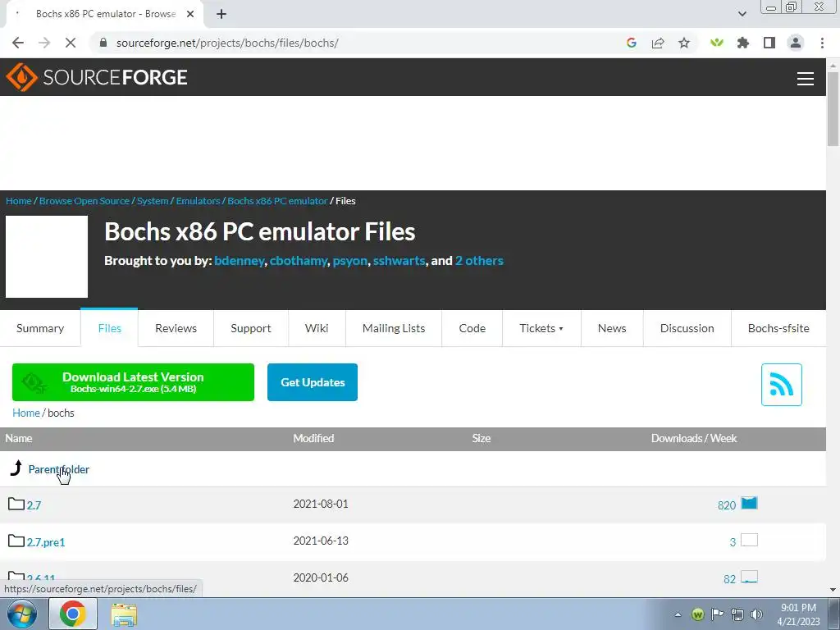The height and width of the screenshot is (630, 840).
Task: Click the SourceForge logo
Action: 97,77
